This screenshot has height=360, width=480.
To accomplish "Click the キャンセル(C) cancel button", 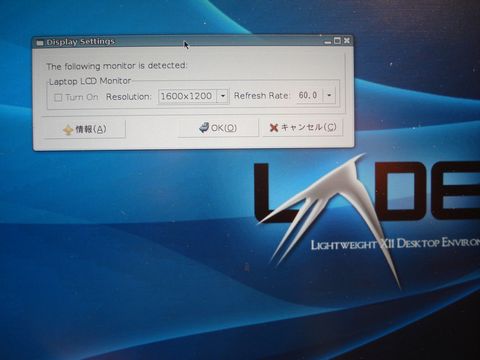I will pos(303,127).
